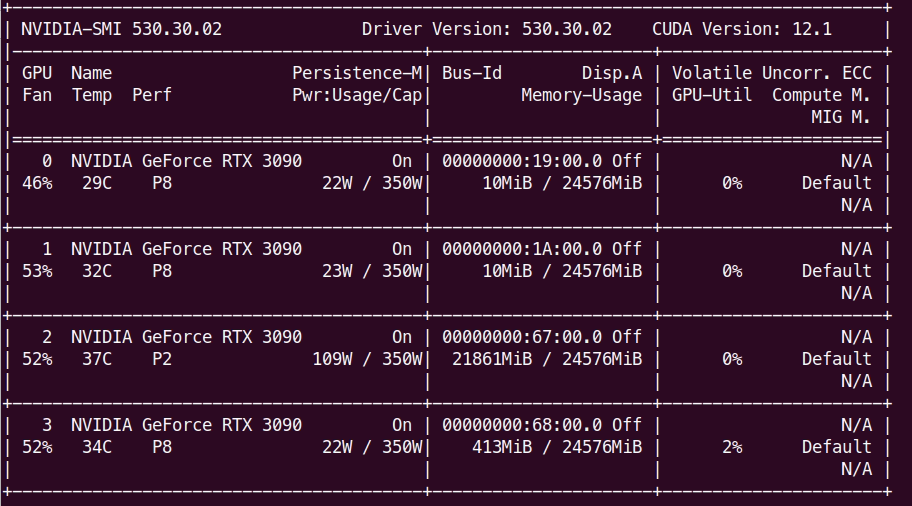Click the 37C temperature value
The width and height of the screenshot is (912, 506).
[97, 359]
